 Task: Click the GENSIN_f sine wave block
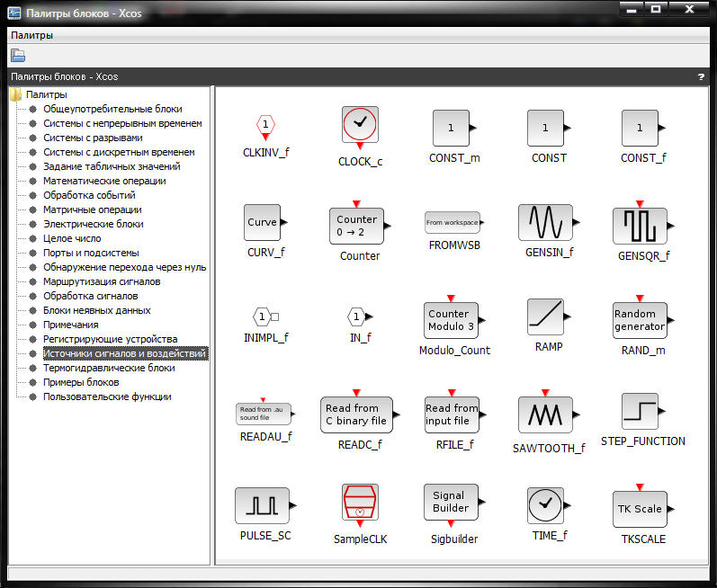pyautogui.click(x=545, y=221)
